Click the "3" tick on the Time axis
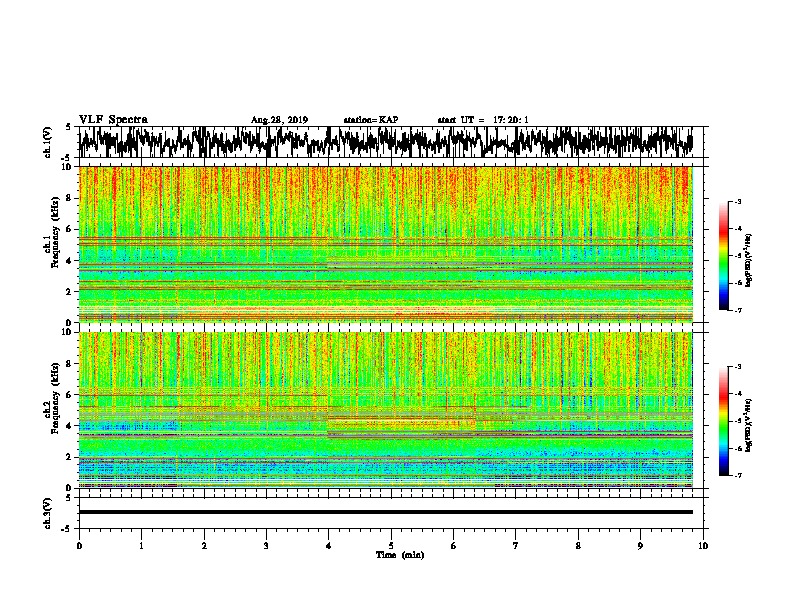Image resolution: width=792 pixels, height=612 pixels. pos(266,546)
